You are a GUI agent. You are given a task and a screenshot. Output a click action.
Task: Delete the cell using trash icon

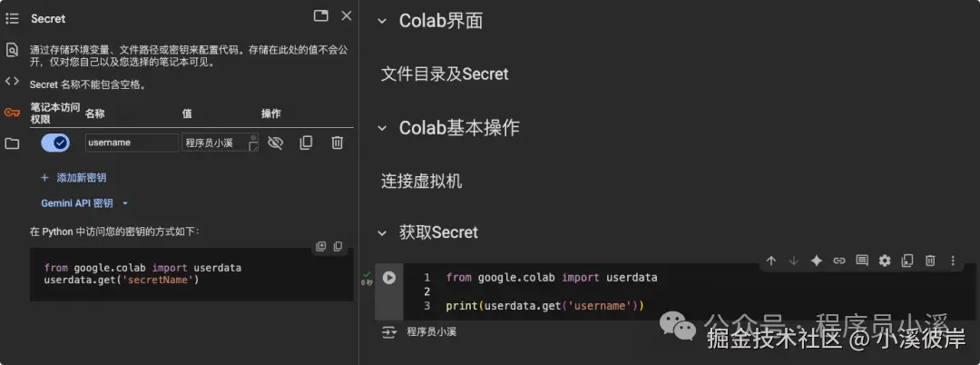point(930,261)
